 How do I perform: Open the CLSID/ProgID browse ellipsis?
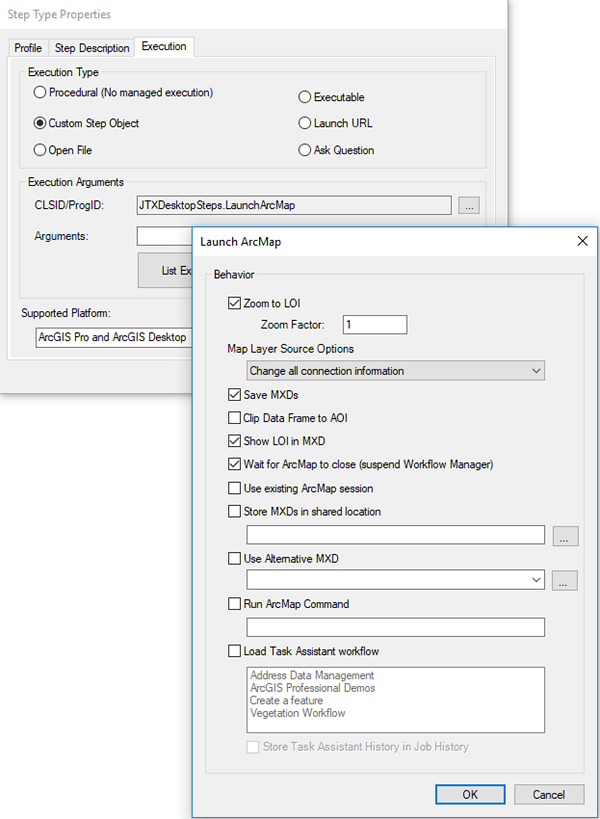point(469,205)
